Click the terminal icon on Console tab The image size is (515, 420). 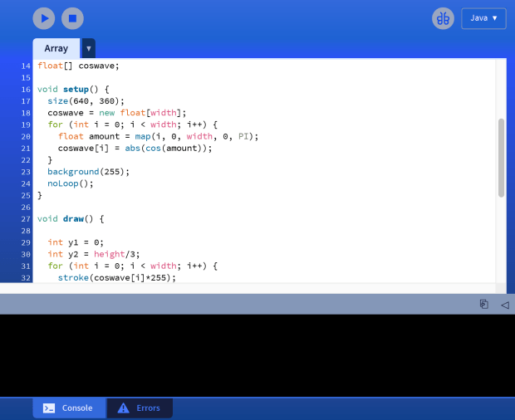(x=49, y=408)
